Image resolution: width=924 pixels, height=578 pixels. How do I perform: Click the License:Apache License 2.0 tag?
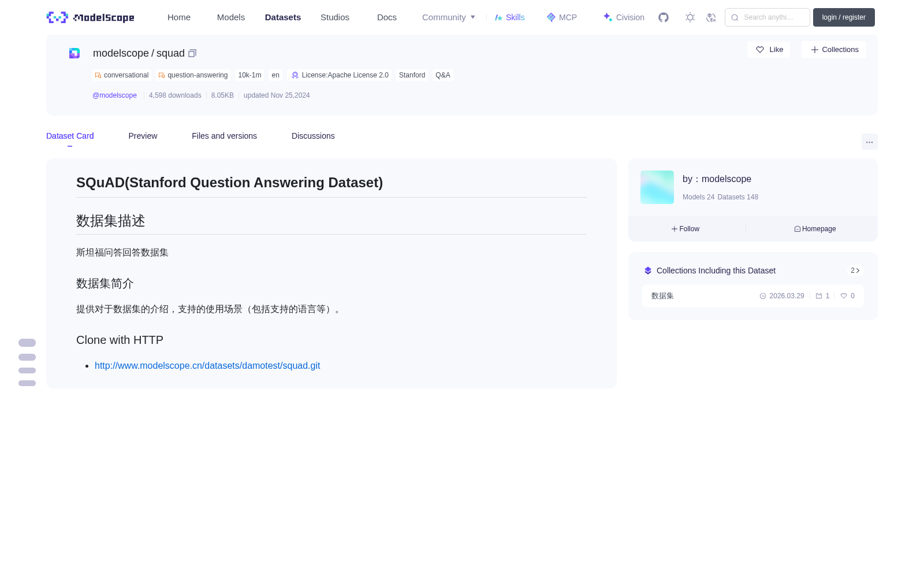click(340, 75)
